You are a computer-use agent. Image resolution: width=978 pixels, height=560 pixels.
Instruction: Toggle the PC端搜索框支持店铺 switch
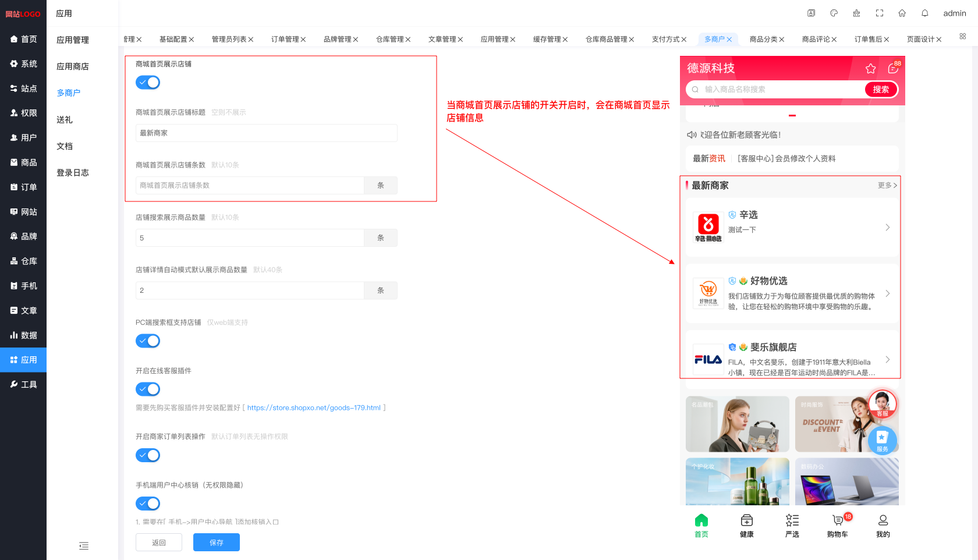click(148, 341)
